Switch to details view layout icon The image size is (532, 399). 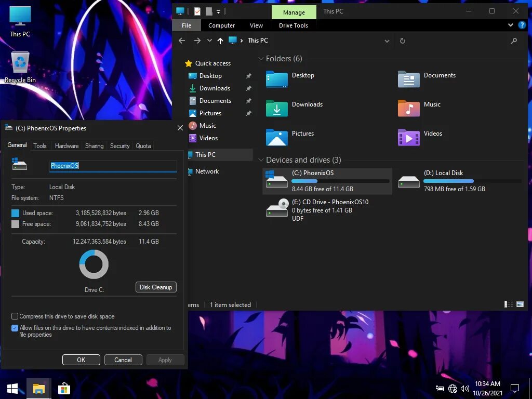pos(509,304)
